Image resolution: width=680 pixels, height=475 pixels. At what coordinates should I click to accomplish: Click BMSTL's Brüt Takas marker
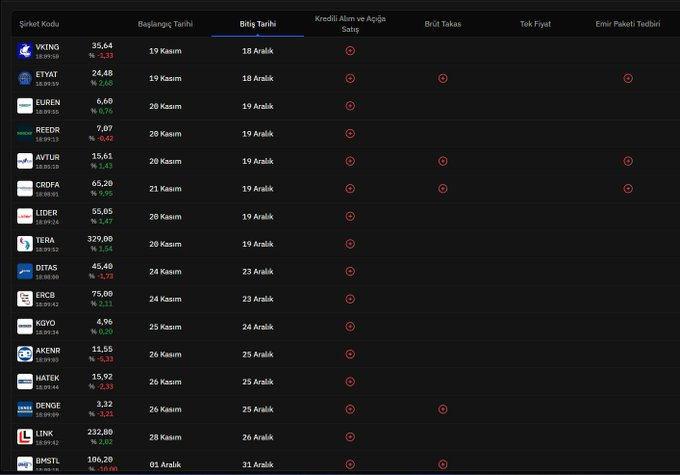pyautogui.click(x=443, y=464)
